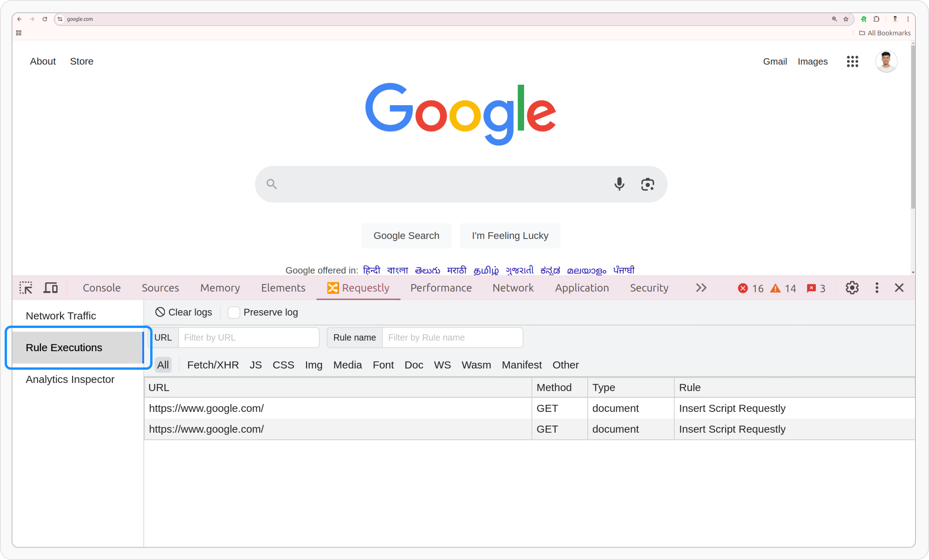Open DevTools settings gear
The height and width of the screenshot is (560, 929).
tap(852, 288)
